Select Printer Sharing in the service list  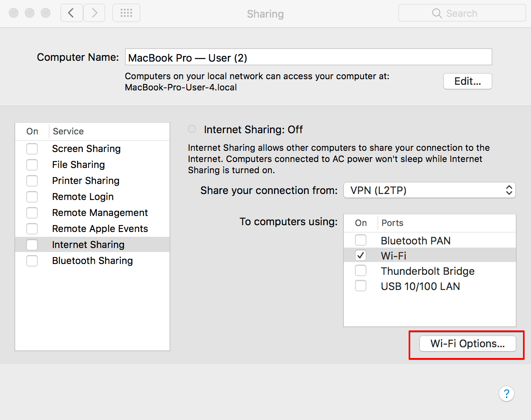point(86,181)
